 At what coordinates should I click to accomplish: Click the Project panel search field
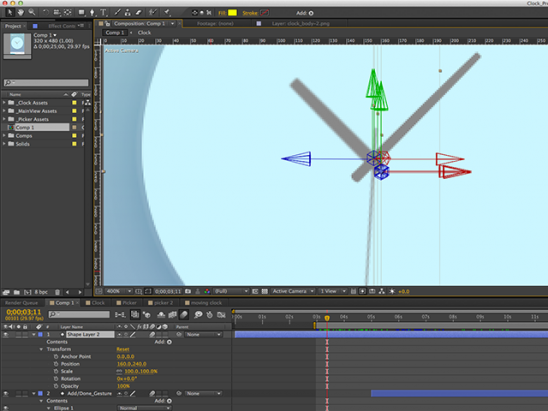[46, 82]
